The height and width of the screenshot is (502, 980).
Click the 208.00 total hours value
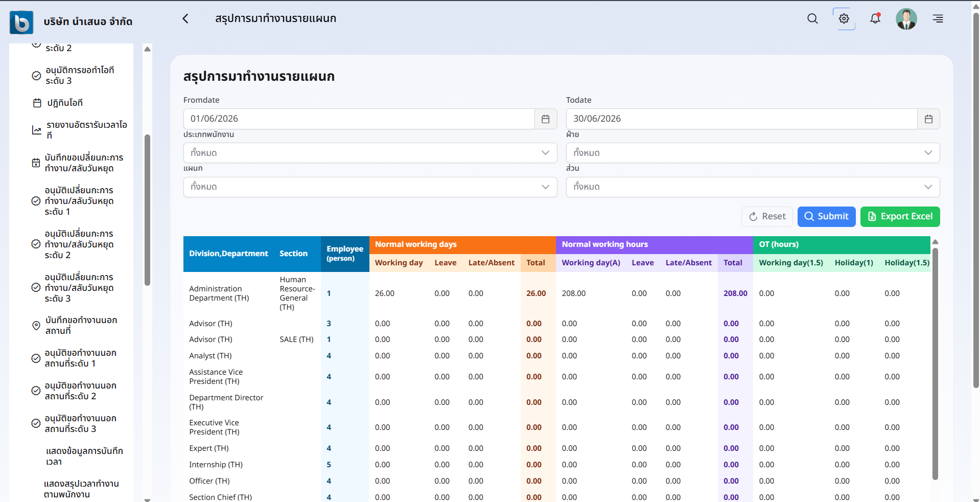coord(735,293)
